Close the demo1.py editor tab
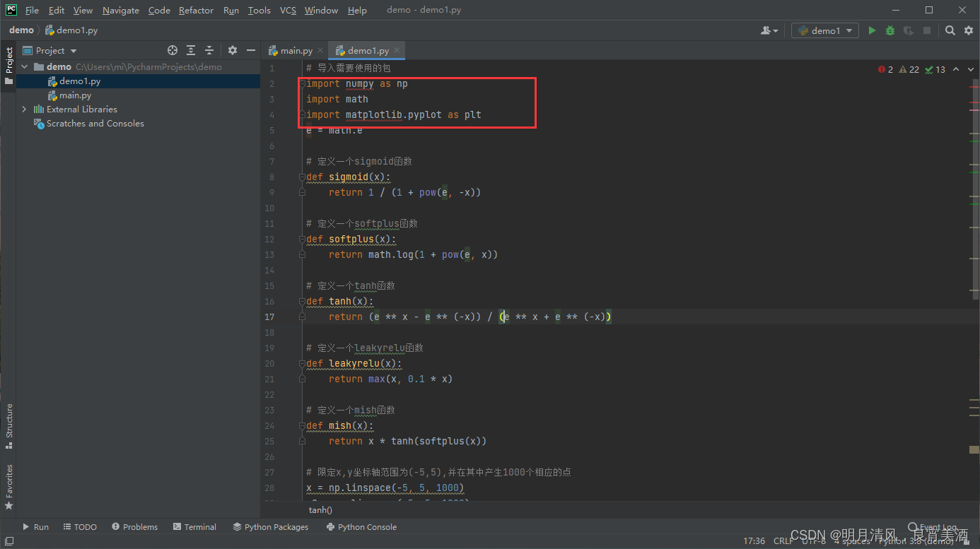The image size is (980, 549). pos(397,50)
